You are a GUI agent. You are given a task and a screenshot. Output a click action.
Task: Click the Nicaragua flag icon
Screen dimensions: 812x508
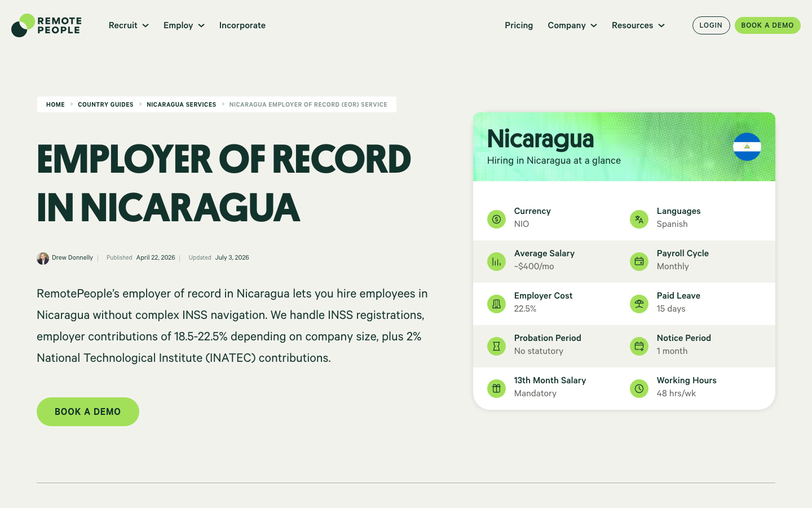pos(747,147)
